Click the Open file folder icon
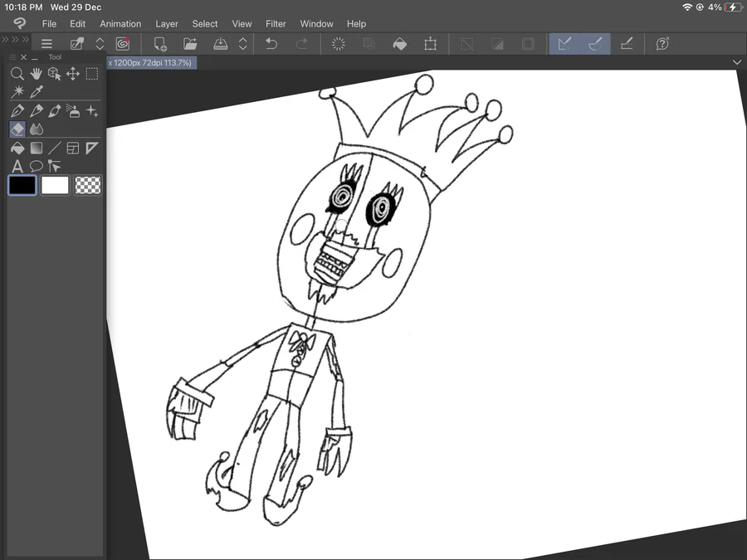This screenshot has width=747, height=560. click(x=190, y=44)
